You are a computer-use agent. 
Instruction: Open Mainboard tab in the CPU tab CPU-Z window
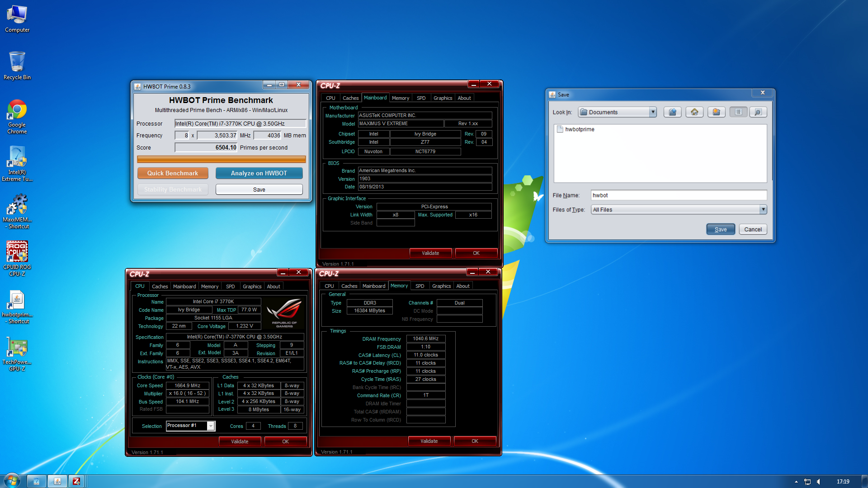(x=184, y=286)
